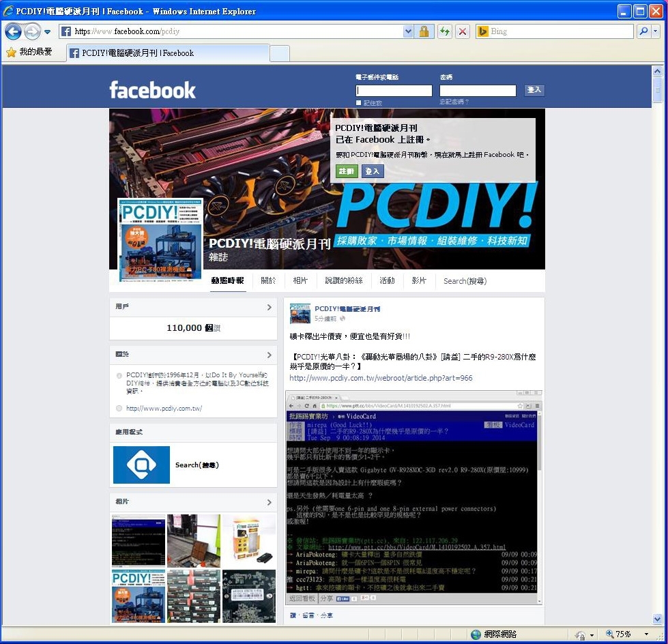Expand the 關於 sidebar section chevron
Viewport: 668px width, 644px height.
(269, 355)
